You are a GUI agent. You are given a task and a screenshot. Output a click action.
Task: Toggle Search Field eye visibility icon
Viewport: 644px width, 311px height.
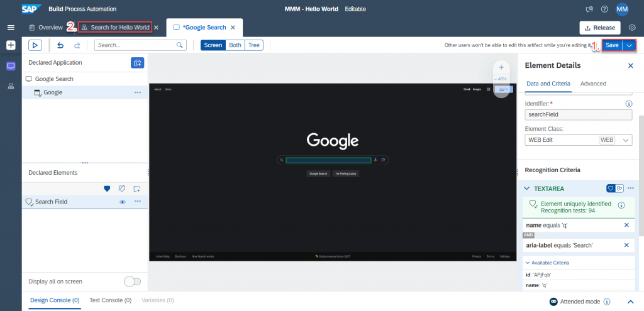pyautogui.click(x=122, y=202)
